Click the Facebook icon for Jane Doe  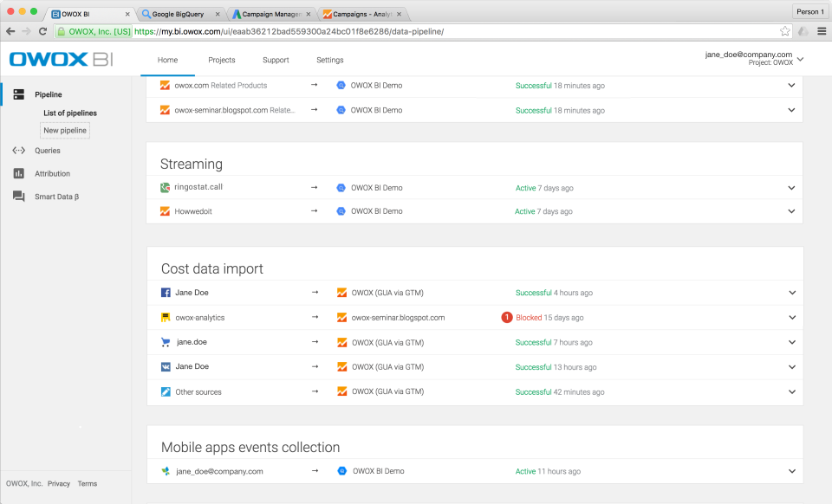coord(166,293)
